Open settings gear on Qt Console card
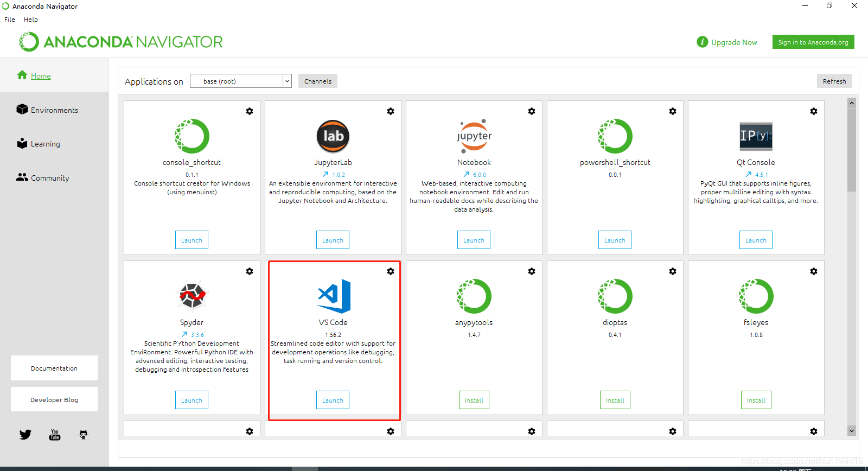The width and height of the screenshot is (868, 471). click(814, 111)
